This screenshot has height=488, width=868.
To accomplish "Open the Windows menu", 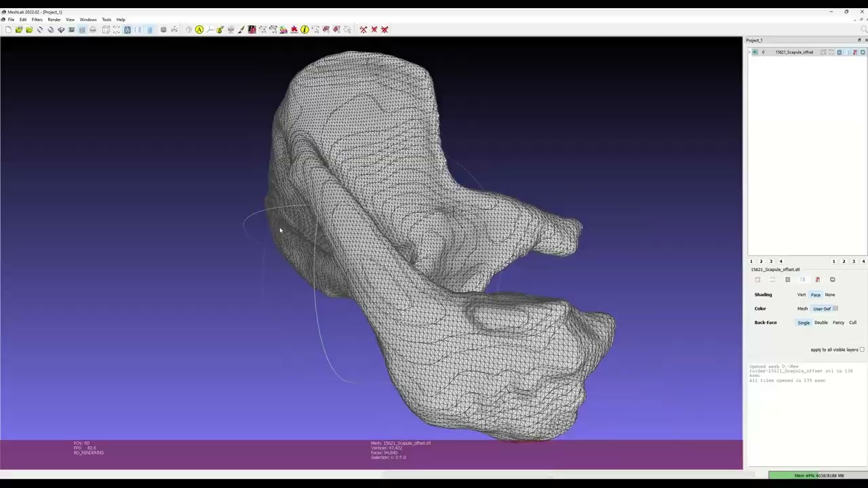I will [x=88, y=20].
